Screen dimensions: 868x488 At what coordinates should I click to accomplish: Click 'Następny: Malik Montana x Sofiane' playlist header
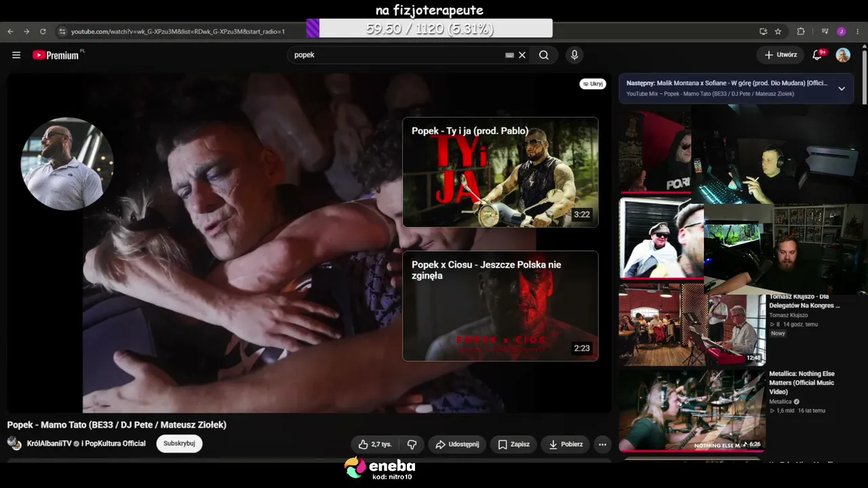point(727,83)
